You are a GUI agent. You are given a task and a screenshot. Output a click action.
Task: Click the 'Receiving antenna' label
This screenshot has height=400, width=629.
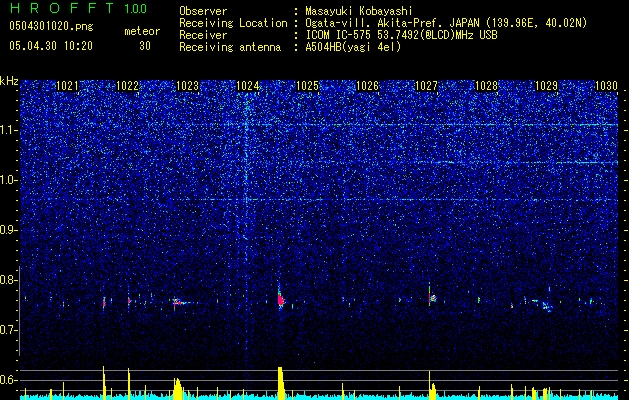tap(230, 47)
